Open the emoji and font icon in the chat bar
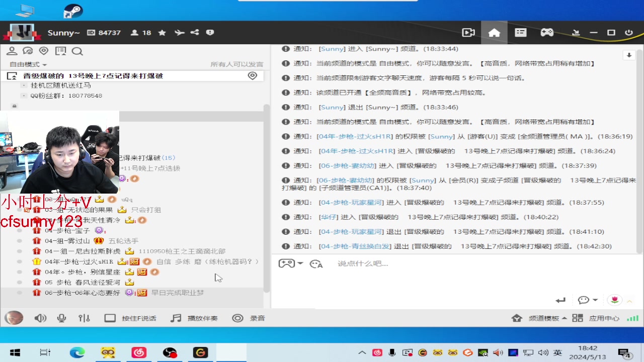 tap(316, 263)
